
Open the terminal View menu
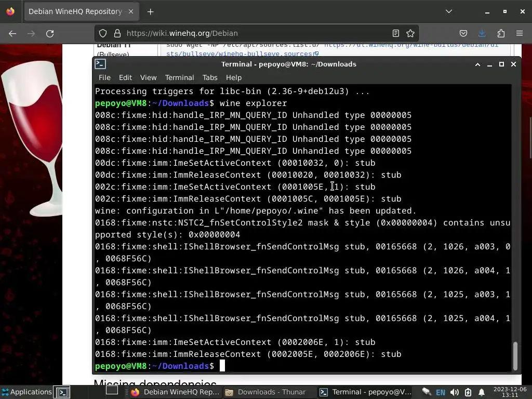(x=148, y=78)
